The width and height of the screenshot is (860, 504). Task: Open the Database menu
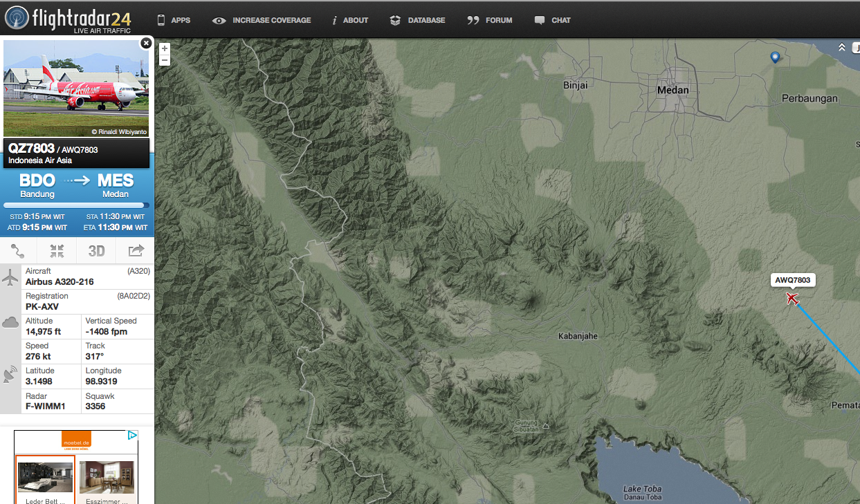[x=417, y=20]
